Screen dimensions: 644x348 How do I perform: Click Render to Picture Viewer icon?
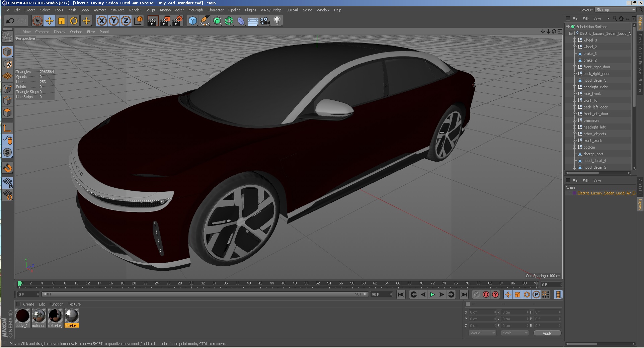pos(165,21)
